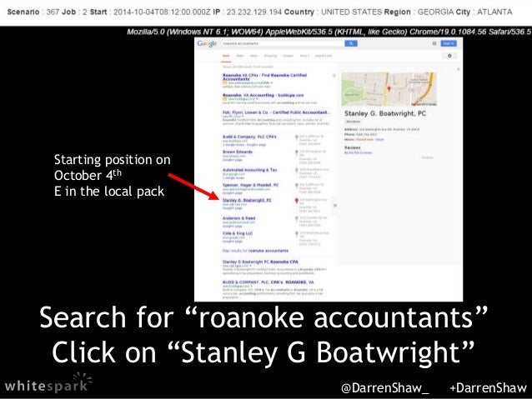Viewport: 532px width, 399px height.
Task: Click the IP address 23.232.129.194 text
Action: (254, 12)
